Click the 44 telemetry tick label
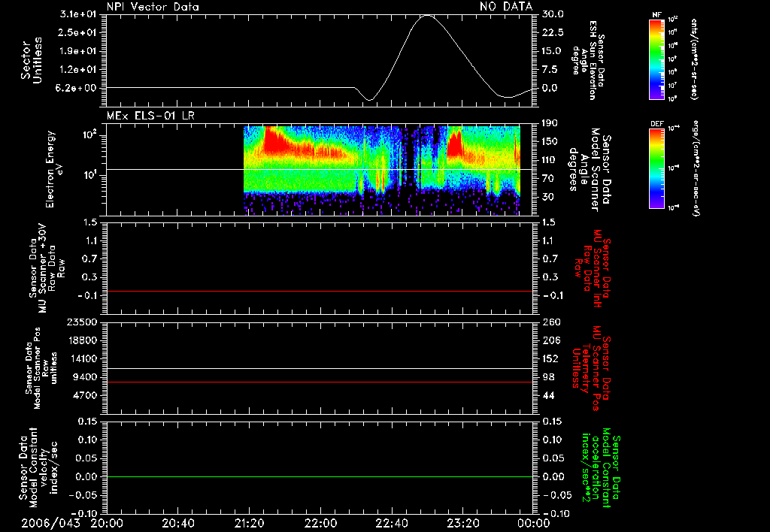 click(x=548, y=395)
